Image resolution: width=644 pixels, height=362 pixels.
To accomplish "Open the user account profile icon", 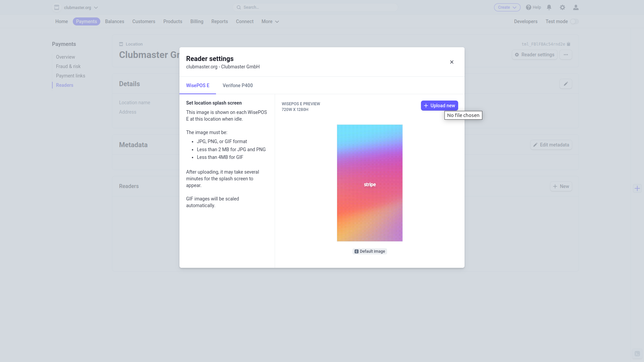I will [x=576, y=7].
